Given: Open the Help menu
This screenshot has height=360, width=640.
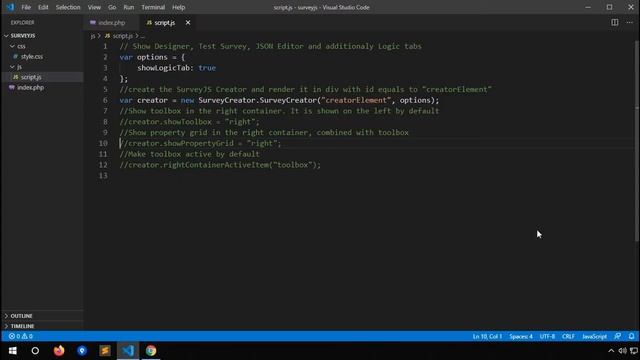Looking at the screenshot, I should [x=178, y=7].
